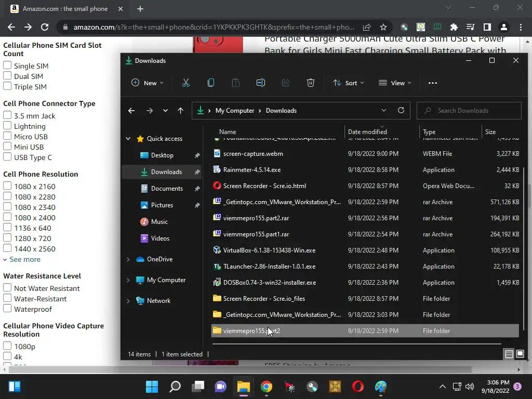
Task: Click the Copy icon in Downloads toolbar
Action: click(211, 83)
